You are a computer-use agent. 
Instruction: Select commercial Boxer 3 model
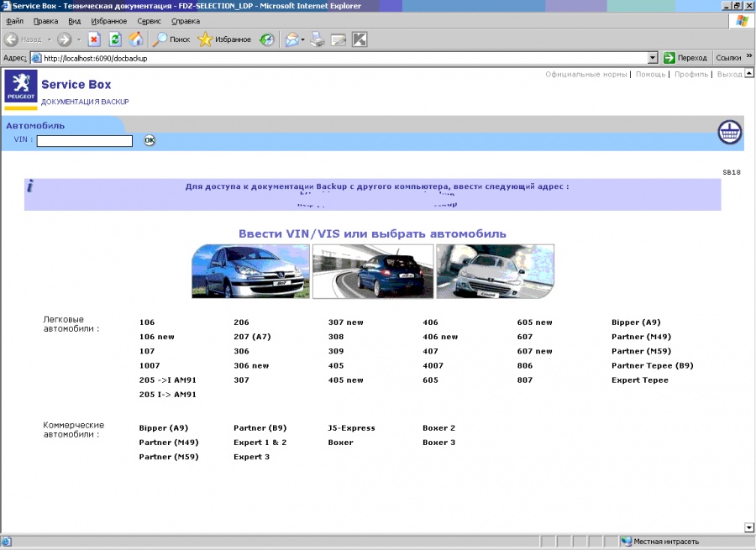point(438,443)
